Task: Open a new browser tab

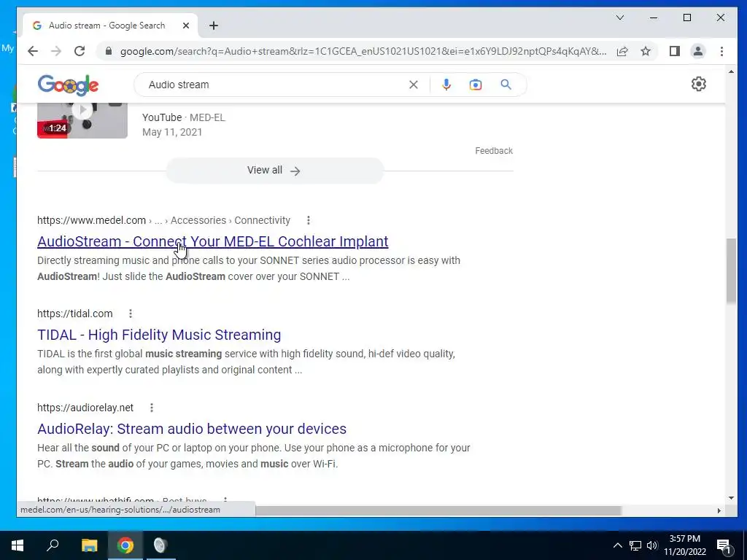Action: [x=214, y=26]
